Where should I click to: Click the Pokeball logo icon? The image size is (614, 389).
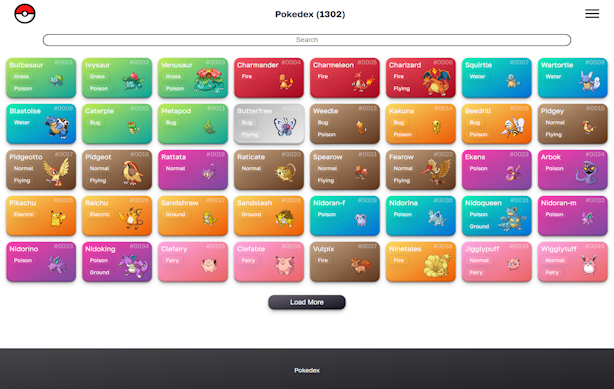(25, 13)
